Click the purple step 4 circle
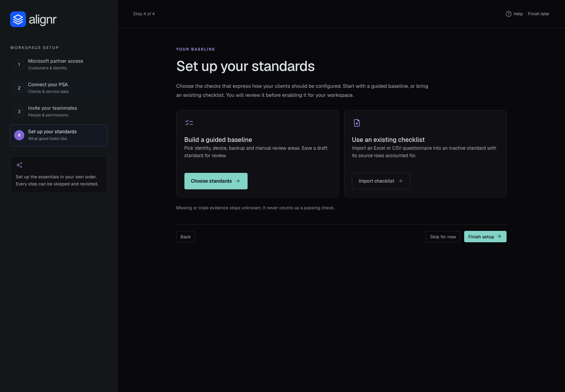 (19, 135)
